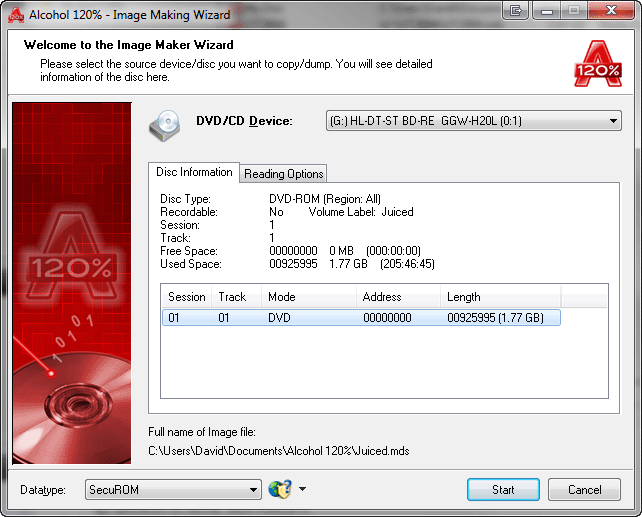The height and width of the screenshot is (517, 642).
Task: Click the Alcohol 120% logo in the header
Action: [598, 63]
